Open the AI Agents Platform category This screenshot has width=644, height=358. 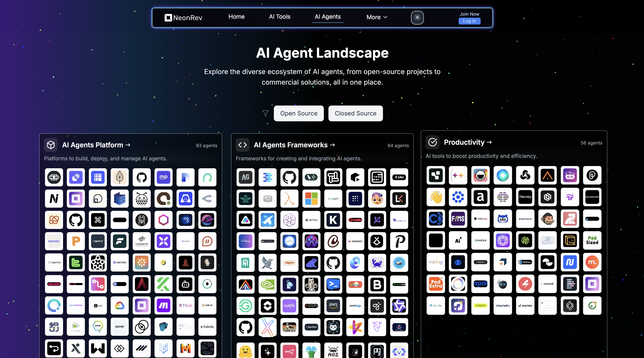96,145
